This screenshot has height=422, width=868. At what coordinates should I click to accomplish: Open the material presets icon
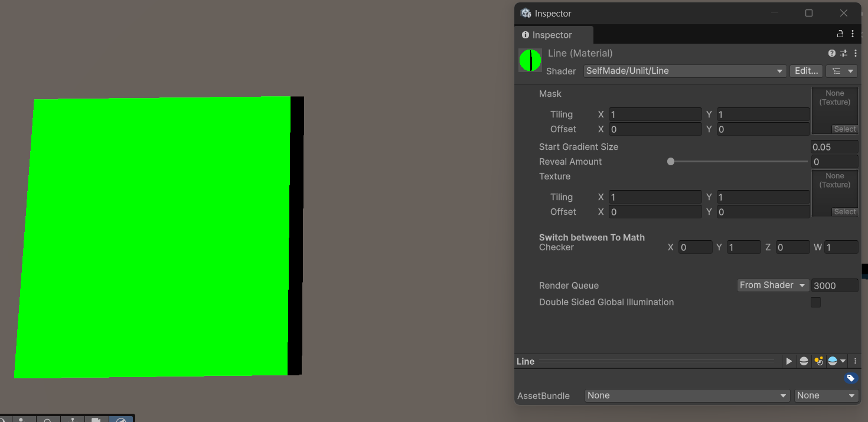(x=844, y=53)
